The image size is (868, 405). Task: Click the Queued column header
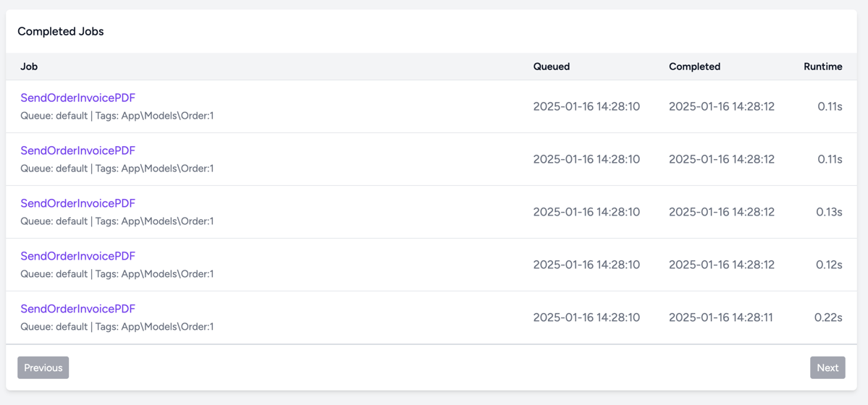pyautogui.click(x=552, y=67)
